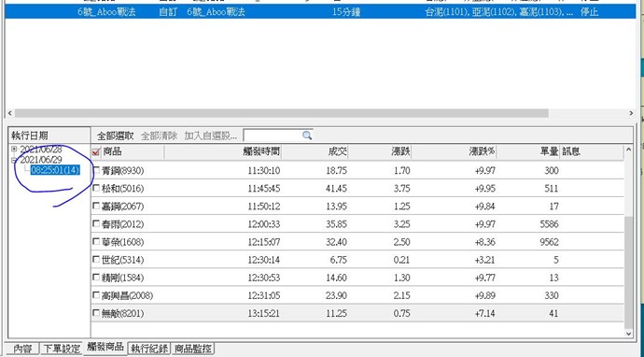Click the table vertical scrollbar thumb
Screen dimensions: 644x357
(x=628, y=271)
